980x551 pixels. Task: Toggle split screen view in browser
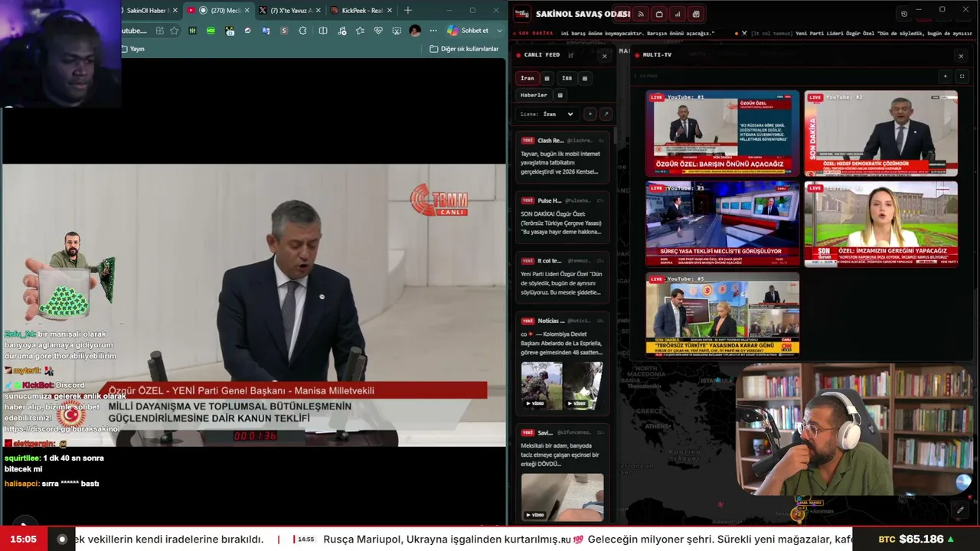323,31
